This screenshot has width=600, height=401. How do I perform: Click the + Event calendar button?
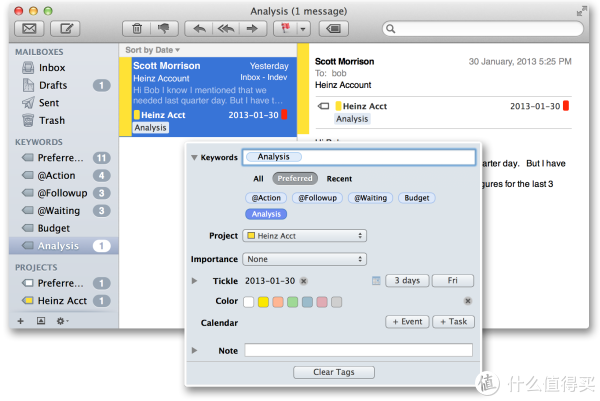point(406,322)
